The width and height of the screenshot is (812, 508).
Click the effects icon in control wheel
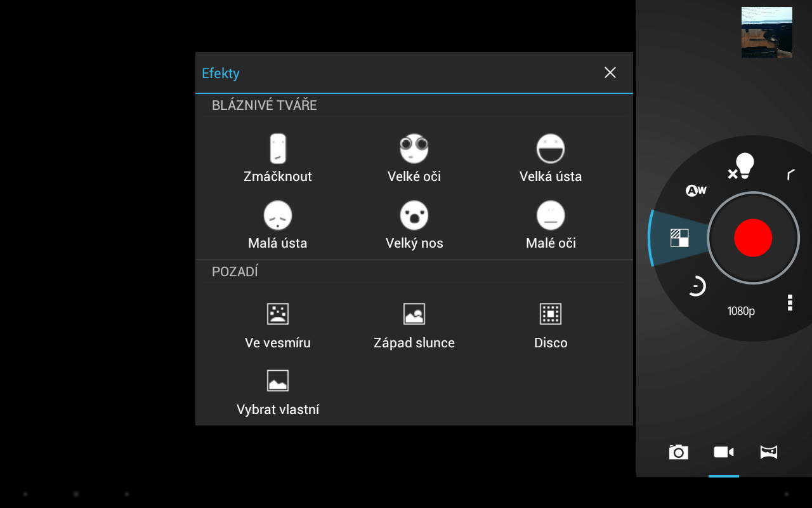679,238
